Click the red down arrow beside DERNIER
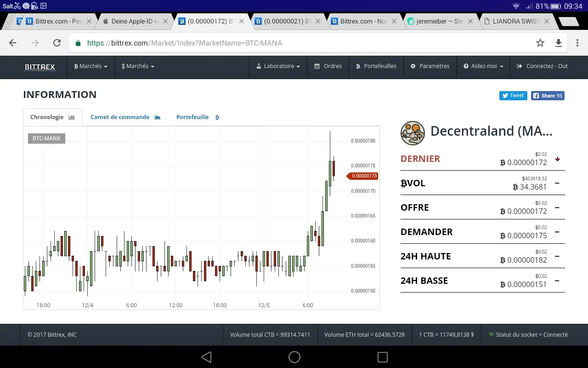 pos(557,159)
